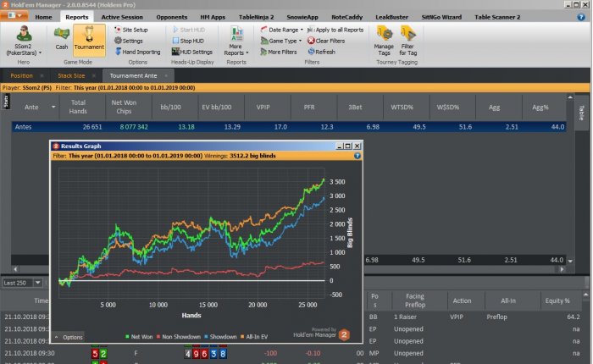This screenshot has height=364, width=593.
Task: Expand the More Reports dropdown
Action: point(236,42)
